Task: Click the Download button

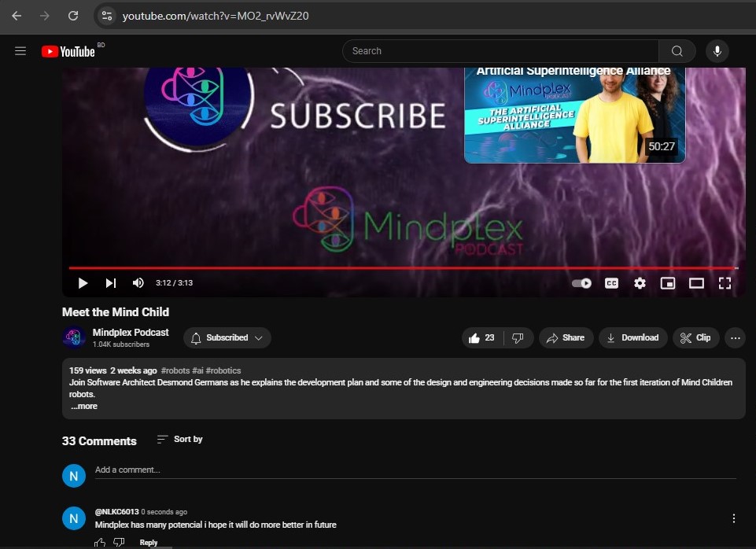Action: click(x=633, y=338)
